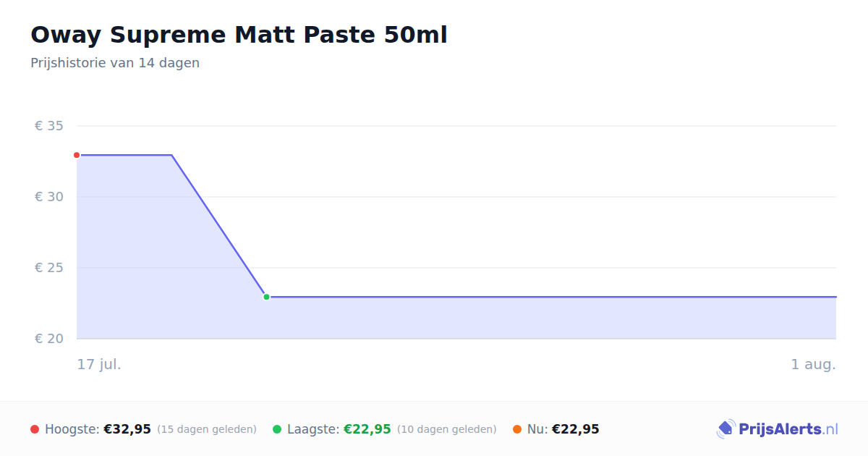868x456 pixels.
Task: Click the red highest-price dot on the chart
Action: click(x=77, y=155)
